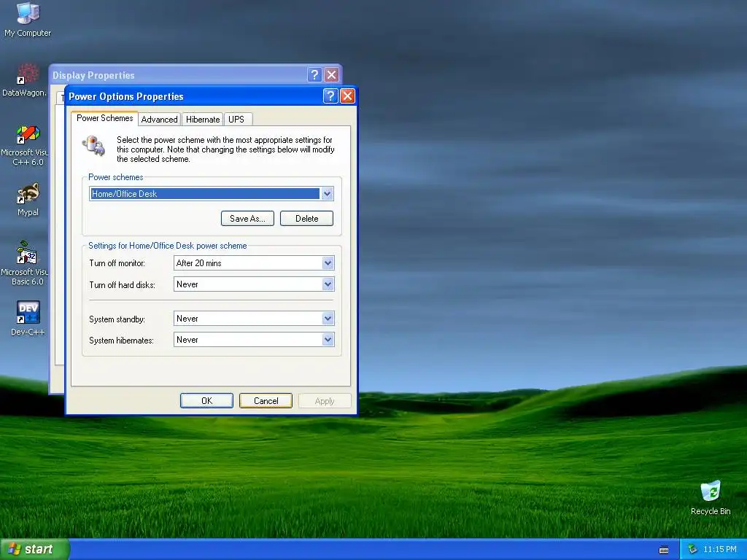The image size is (747, 560).
Task: Switch to the Advanced tab
Action: (x=159, y=120)
